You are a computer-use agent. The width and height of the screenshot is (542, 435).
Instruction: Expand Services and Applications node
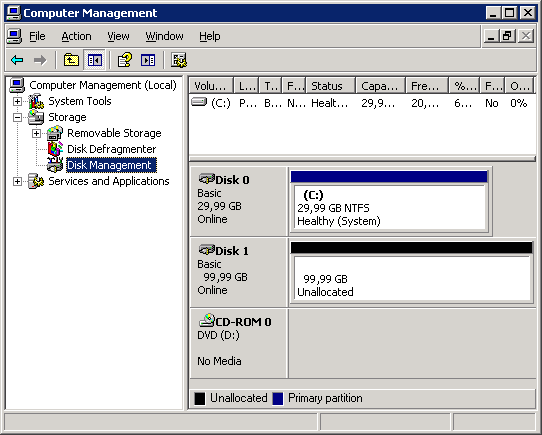click(17, 181)
